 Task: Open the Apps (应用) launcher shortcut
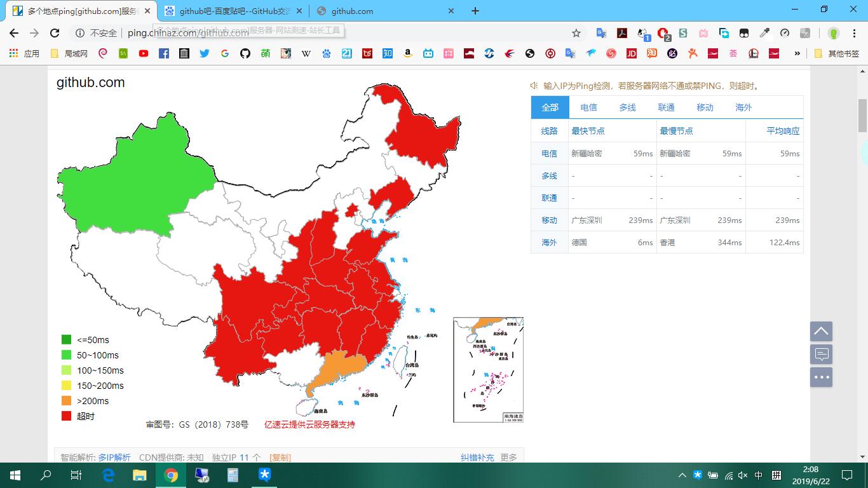tap(24, 54)
